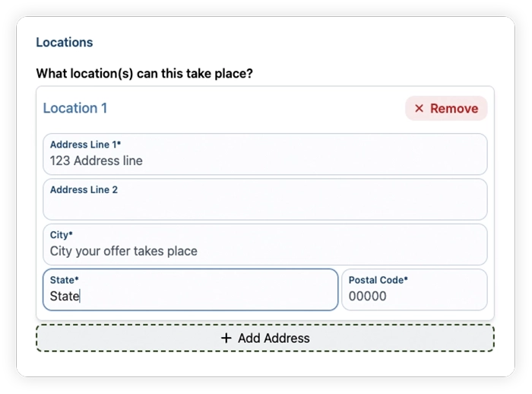Click the Locations section title

pos(64,43)
